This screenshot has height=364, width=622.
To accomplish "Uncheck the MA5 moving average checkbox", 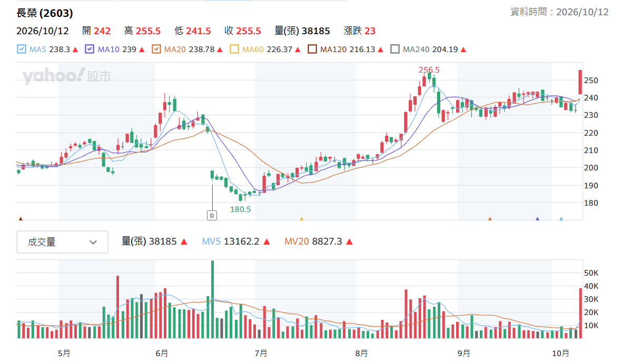I will click(22, 49).
